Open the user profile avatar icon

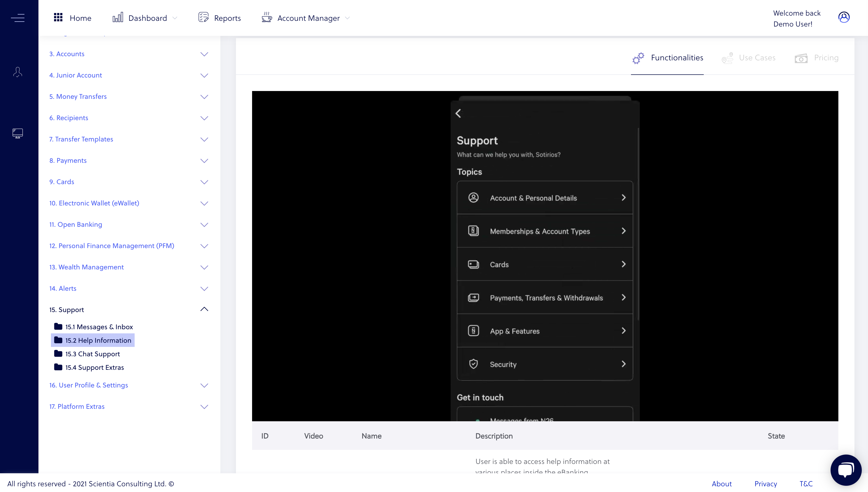coord(844,17)
